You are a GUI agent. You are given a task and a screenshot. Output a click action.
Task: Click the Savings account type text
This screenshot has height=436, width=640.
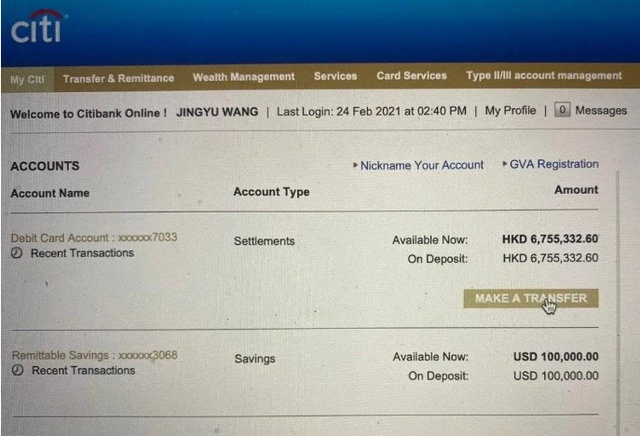[255, 359]
